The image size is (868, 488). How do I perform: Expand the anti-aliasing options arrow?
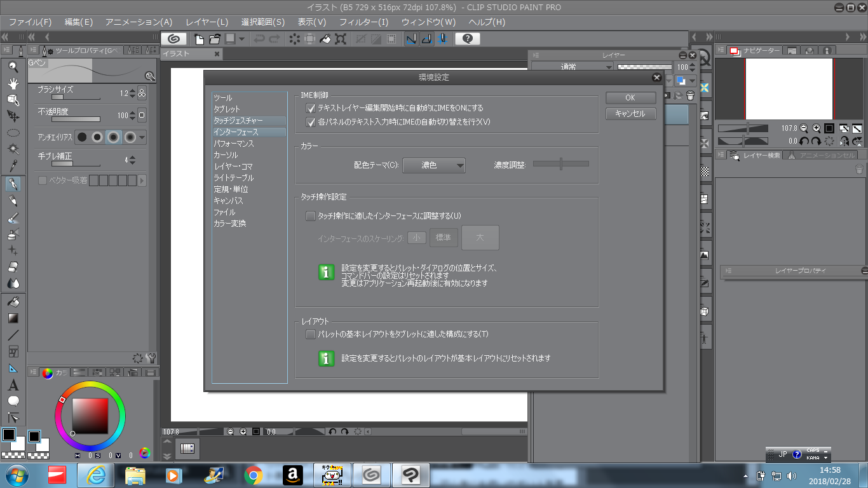point(142,137)
